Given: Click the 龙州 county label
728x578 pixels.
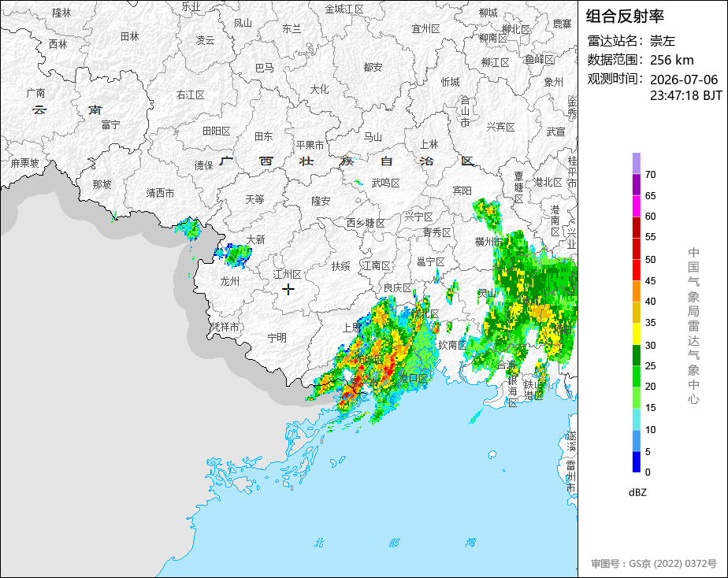Looking at the screenshot, I should click(230, 281).
